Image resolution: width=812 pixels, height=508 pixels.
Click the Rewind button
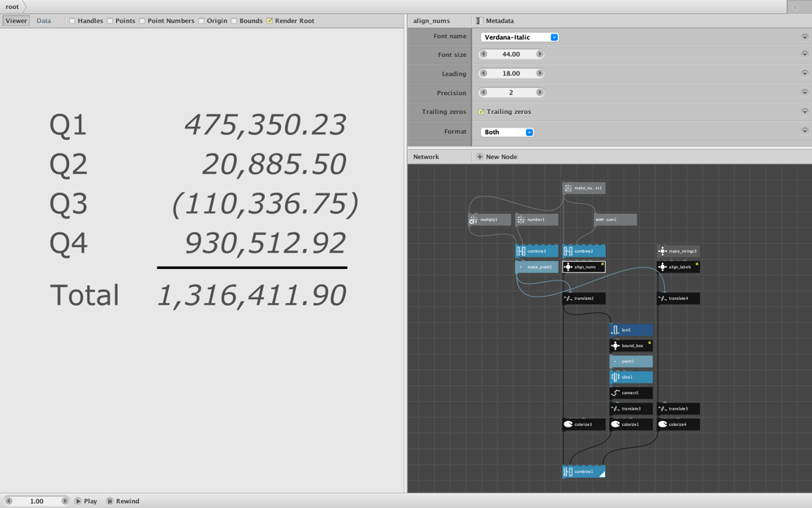pos(123,501)
